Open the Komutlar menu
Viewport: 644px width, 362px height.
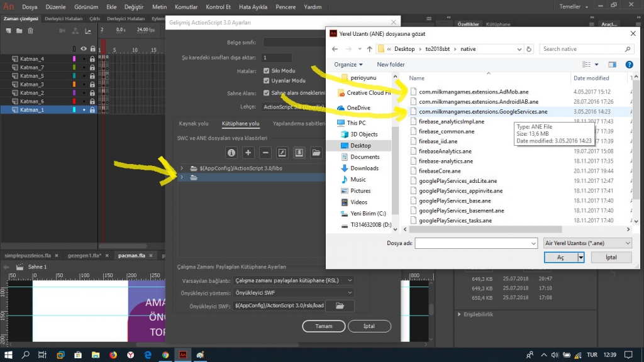tap(186, 7)
